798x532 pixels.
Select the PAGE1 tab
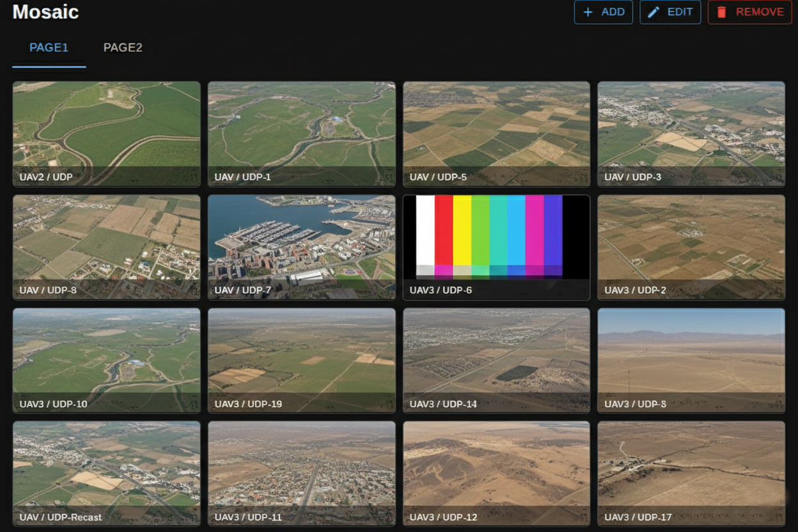coord(49,48)
